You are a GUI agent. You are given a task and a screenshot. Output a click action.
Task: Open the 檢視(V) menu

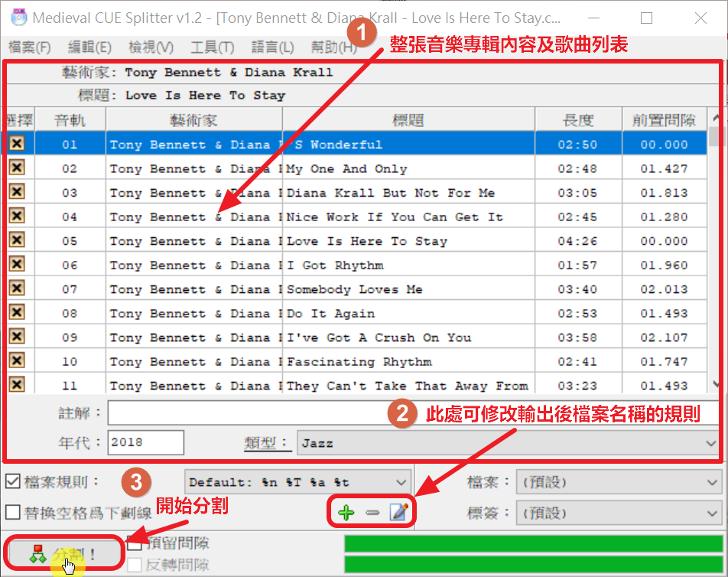coord(151,47)
